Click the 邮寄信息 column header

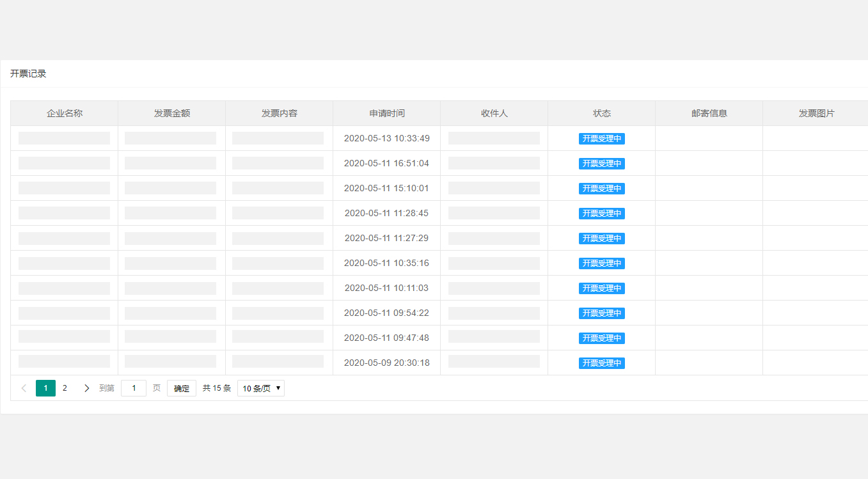709,113
